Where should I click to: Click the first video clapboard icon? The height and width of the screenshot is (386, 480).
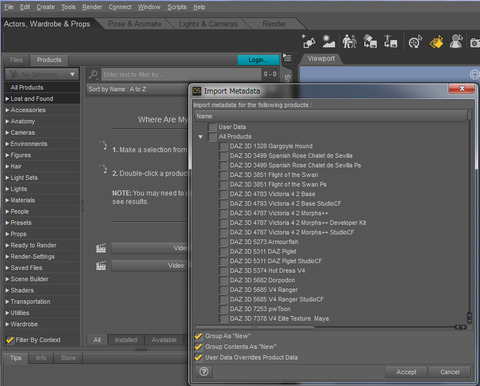[101, 248]
